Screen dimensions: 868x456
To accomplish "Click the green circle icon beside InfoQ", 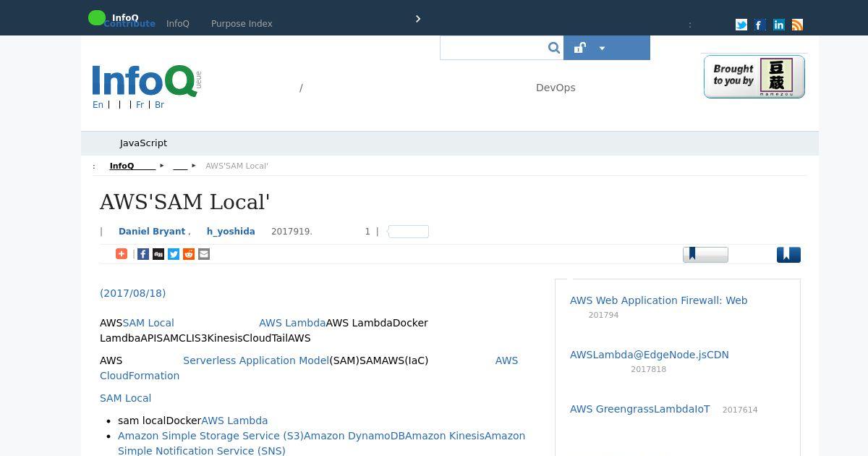I will [x=96, y=17].
